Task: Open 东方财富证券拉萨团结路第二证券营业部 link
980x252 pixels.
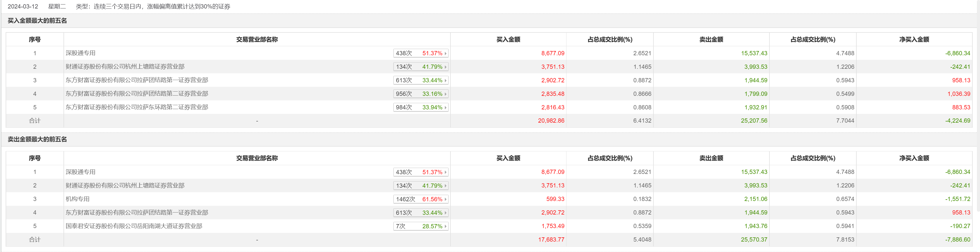Action: [137, 94]
